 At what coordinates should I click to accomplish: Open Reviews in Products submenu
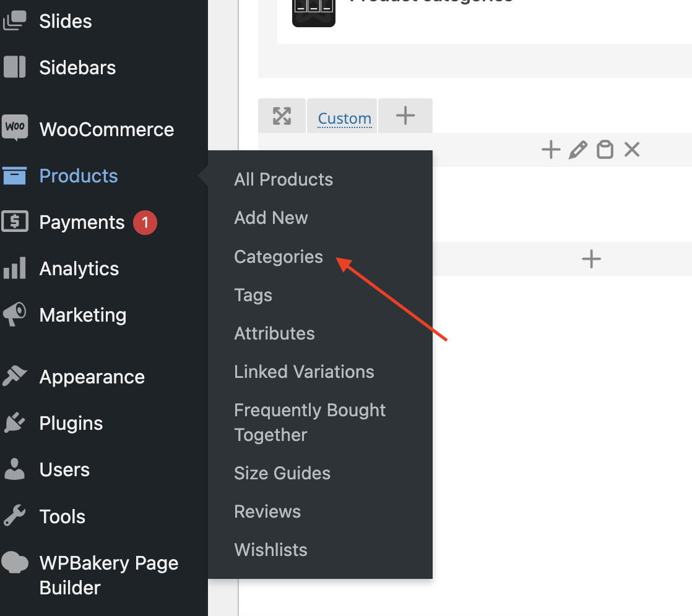tap(267, 511)
